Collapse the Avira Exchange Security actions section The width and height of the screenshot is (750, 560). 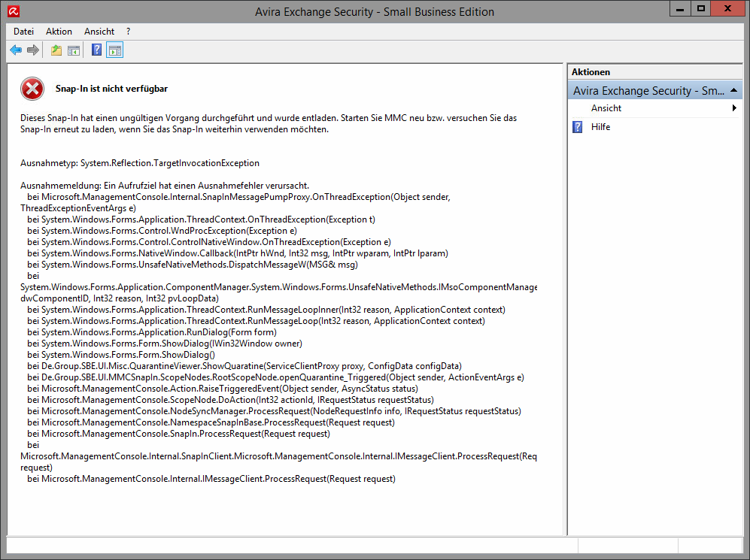733,90
